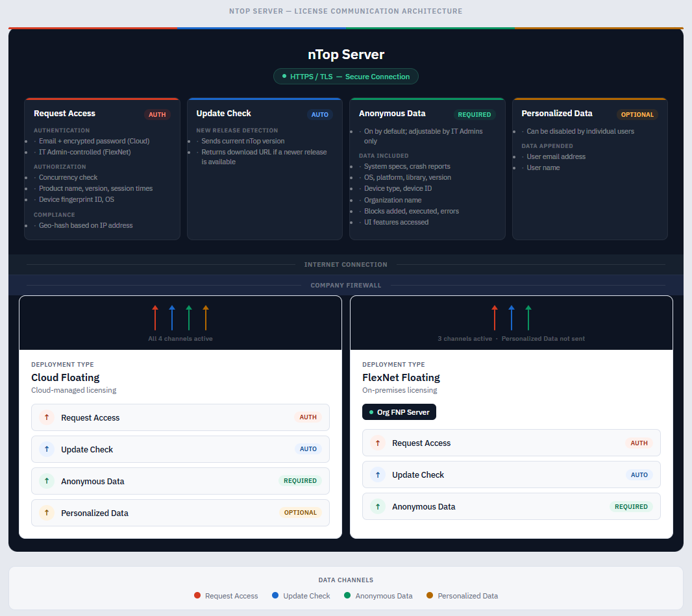
Task: Click 'System specs, crash reports' bullet
Action: tap(407, 166)
